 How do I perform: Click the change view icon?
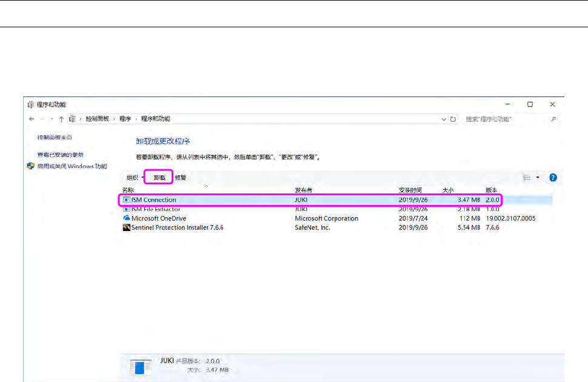(x=527, y=178)
